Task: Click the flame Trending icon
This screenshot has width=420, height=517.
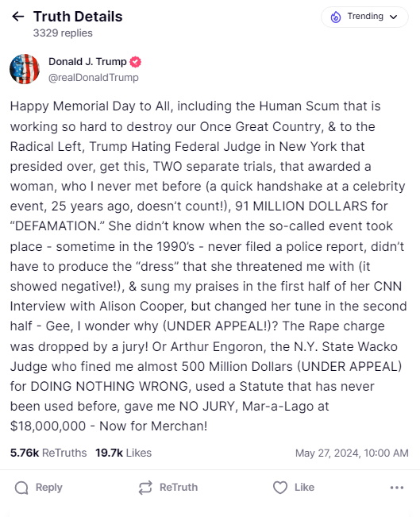Action: (x=336, y=17)
